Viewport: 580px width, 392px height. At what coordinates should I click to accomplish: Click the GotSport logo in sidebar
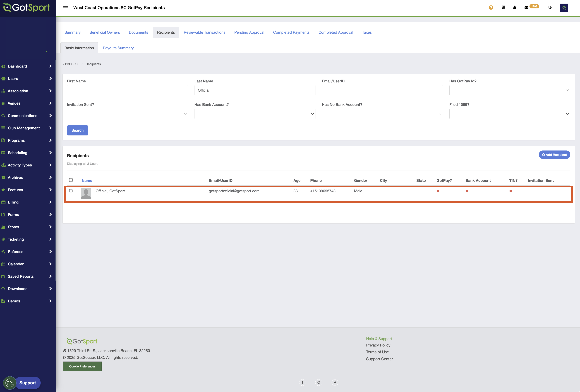point(27,8)
